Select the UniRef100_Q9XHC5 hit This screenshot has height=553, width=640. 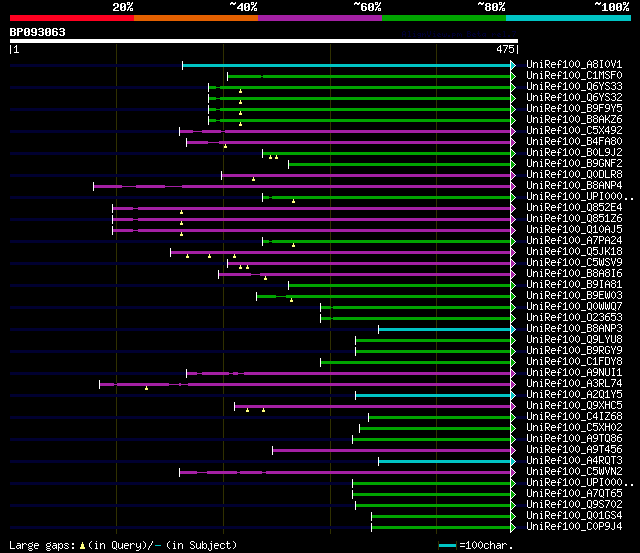[574, 406]
